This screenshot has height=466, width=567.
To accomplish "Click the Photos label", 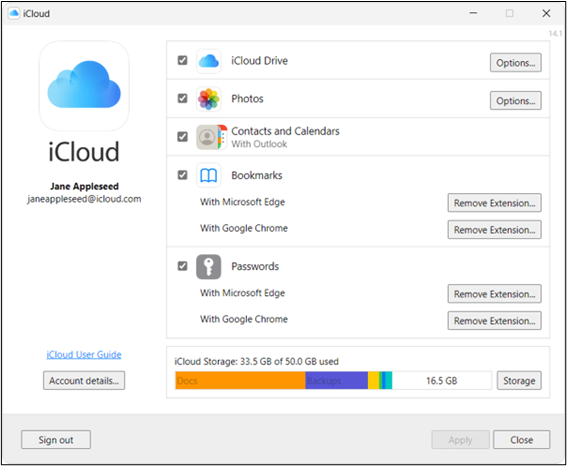I will [247, 99].
